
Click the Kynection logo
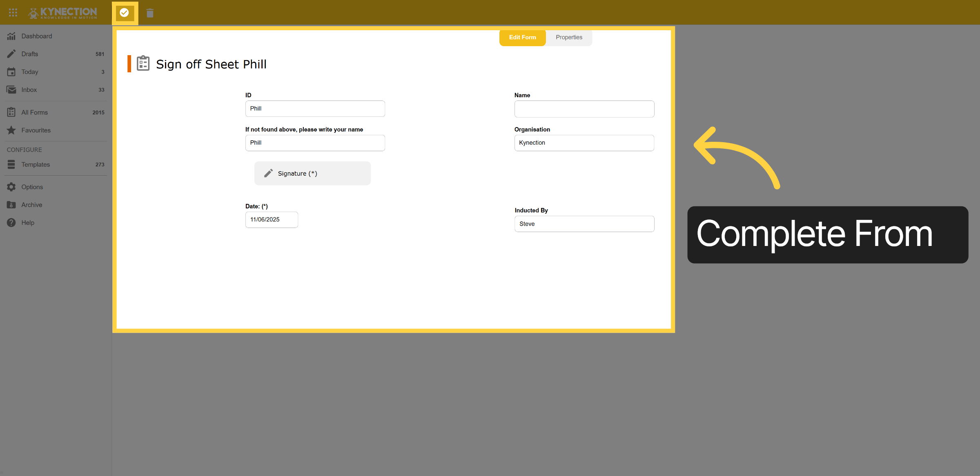(62, 13)
